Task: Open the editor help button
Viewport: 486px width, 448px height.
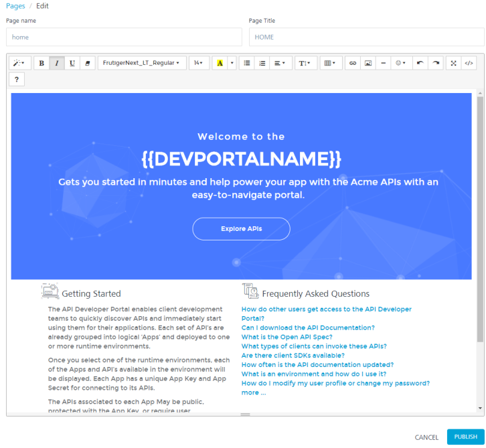Action: point(17,80)
